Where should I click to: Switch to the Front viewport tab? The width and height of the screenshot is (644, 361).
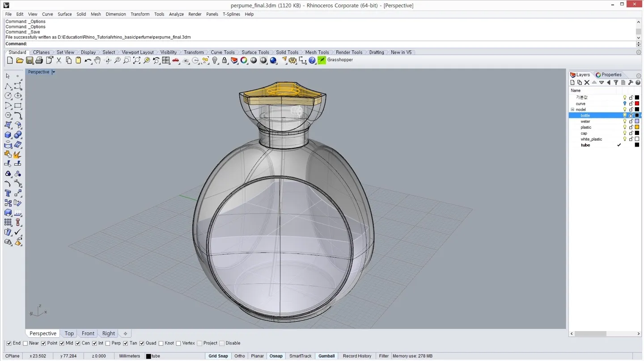click(x=88, y=333)
